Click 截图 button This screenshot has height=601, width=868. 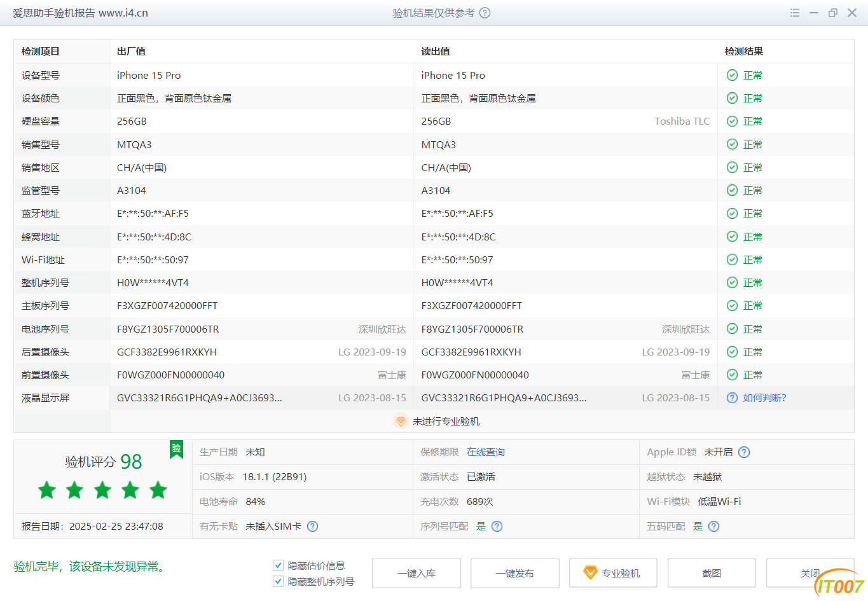pyautogui.click(x=712, y=573)
